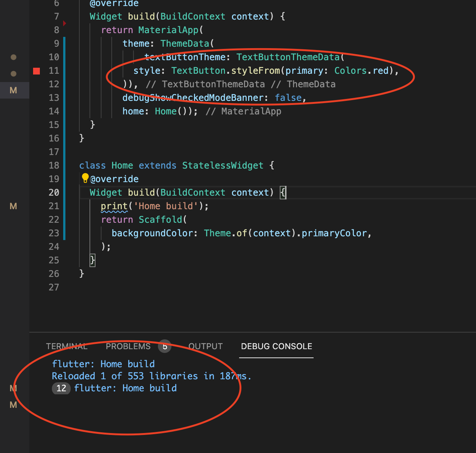Expand the grouped messages badge showing 12
The image size is (476, 453).
pyautogui.click(x=61, y=388)
